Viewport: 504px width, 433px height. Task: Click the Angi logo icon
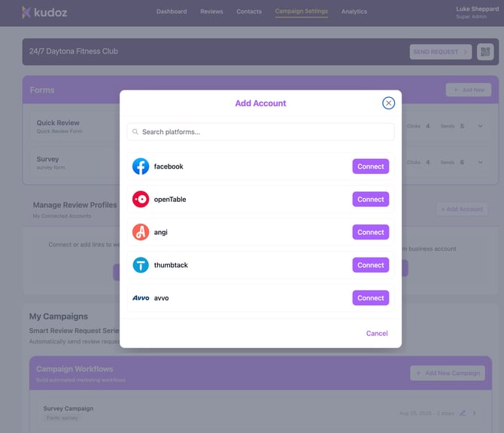coord(141,232)
